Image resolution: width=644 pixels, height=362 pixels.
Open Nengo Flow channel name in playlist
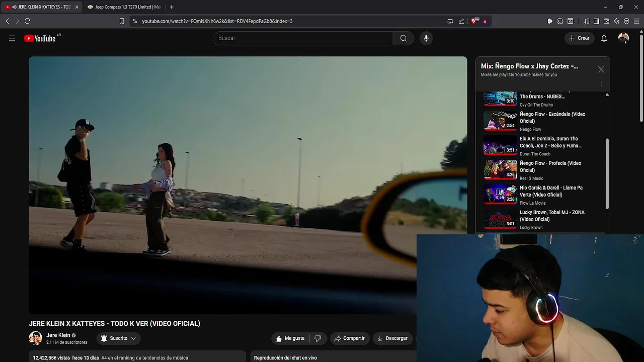click(530, 129)
